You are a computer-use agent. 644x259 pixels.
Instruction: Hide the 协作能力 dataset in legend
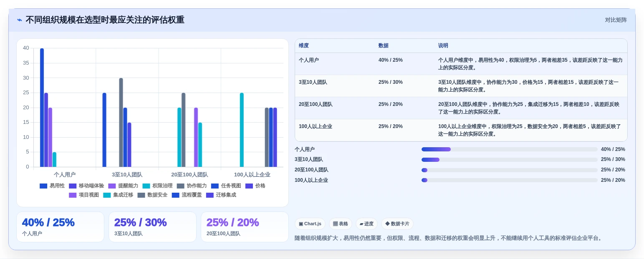[192, 186]
